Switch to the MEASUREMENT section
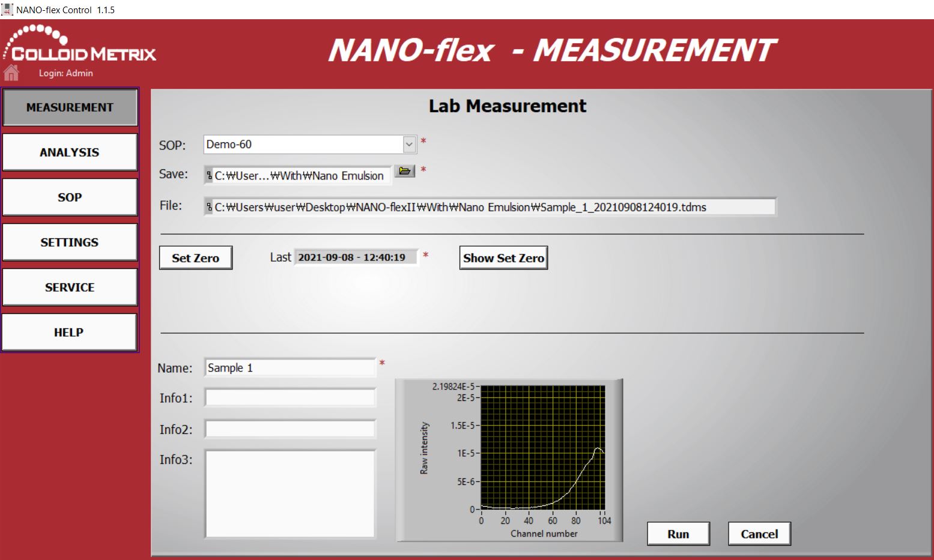The width and height of the screenshot is (934, 560). (70, 107)
